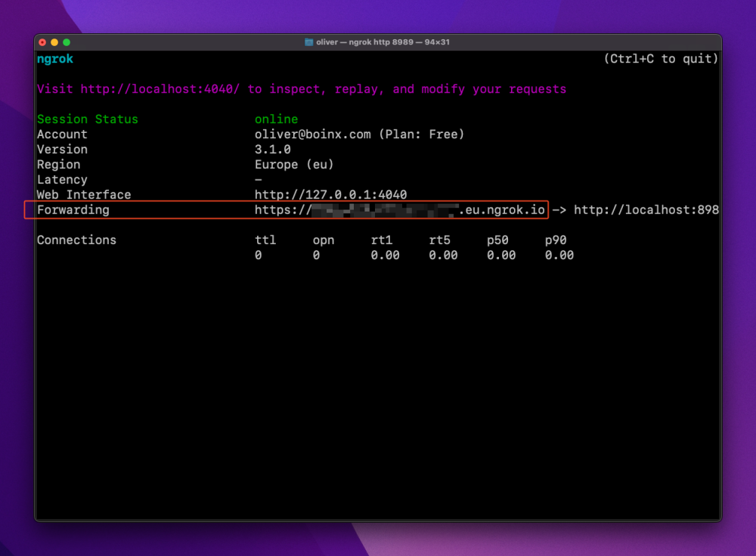Click the cyan ngrok title text
The width and height of the screenshot is (756, 556).
pos(55,59)
